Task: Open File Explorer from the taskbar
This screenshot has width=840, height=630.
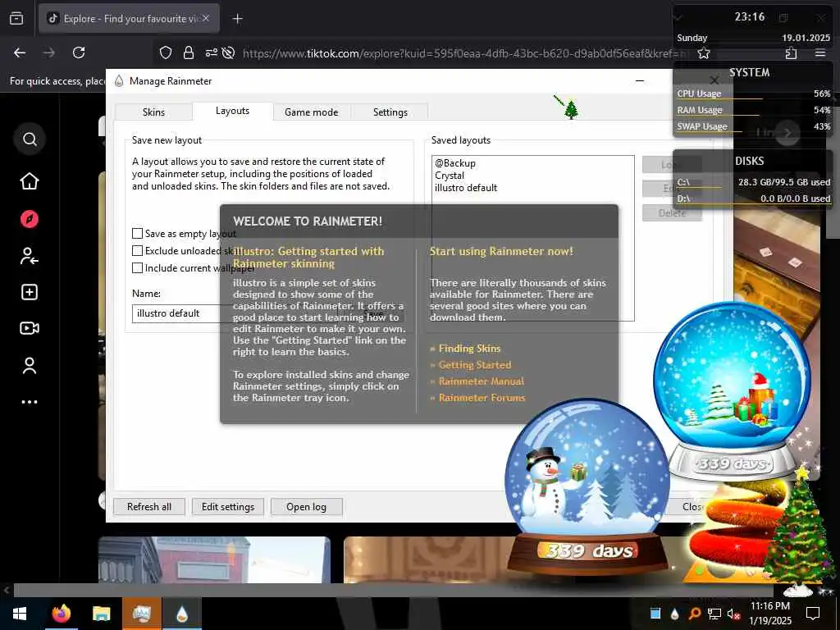Action: click(x=101, y=614)
